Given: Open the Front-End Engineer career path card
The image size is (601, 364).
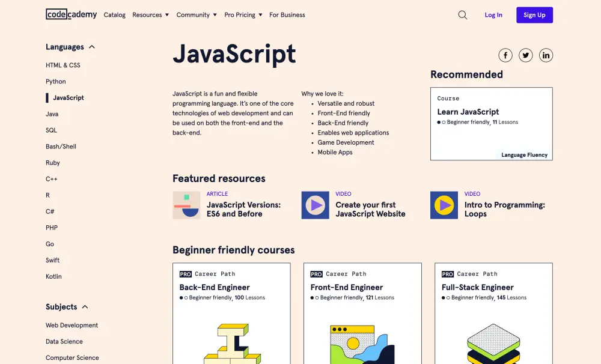Looking at the screenshot, I should pos(362,312).
